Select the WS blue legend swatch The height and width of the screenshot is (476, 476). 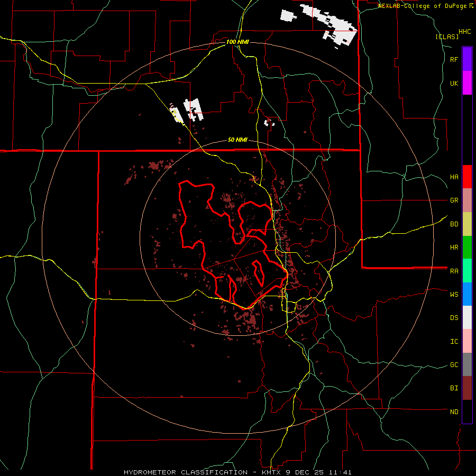tap(467, 294)
